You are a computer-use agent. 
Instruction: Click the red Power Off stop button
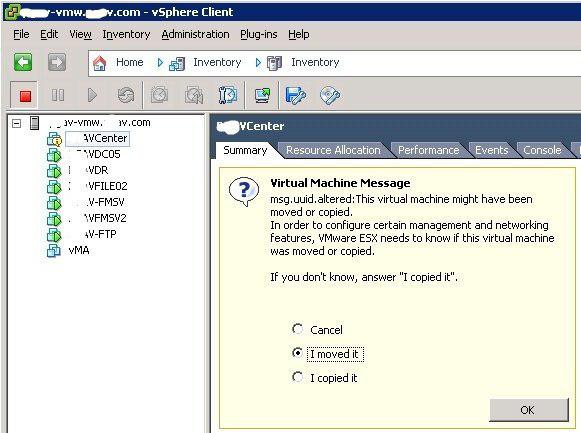click(25, 96)
